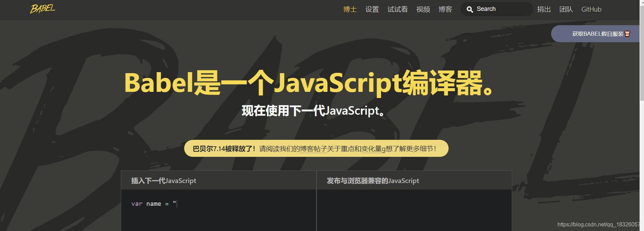Click the 巴贝尔7.14被释放了 bold announcement text
The image size is (644, 231).
pos(224,149)
